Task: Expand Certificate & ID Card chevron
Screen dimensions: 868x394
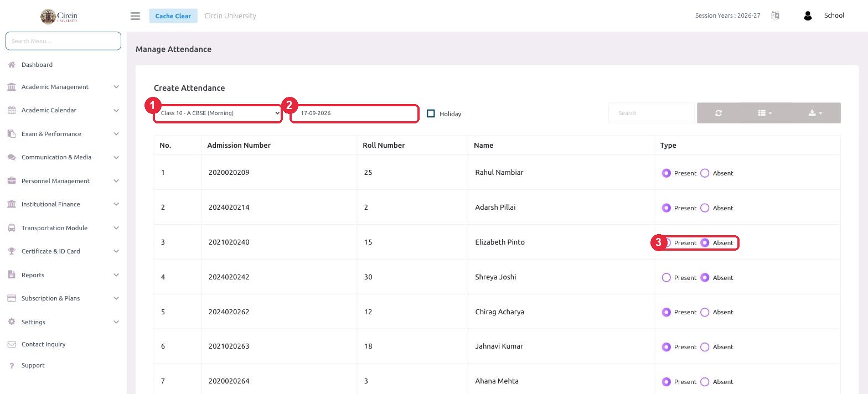Action: pyautogui.click(x=116, y=251)
